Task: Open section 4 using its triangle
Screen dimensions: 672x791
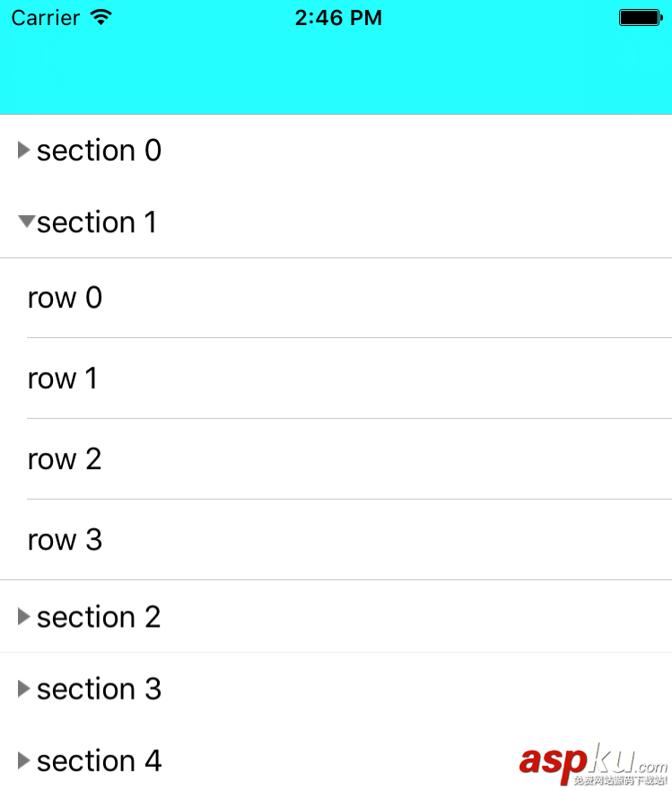Action: (x=24, y=761)
